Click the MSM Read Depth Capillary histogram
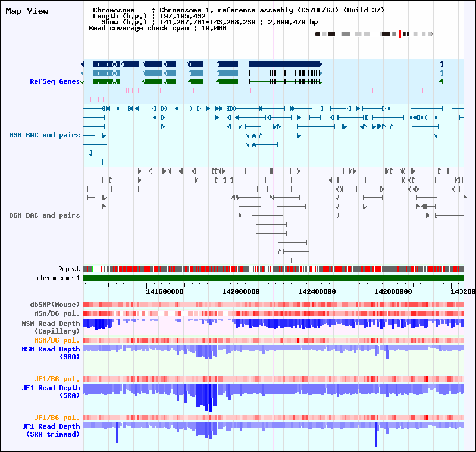This screenshot has width=476, height=452. click(274, 324)
